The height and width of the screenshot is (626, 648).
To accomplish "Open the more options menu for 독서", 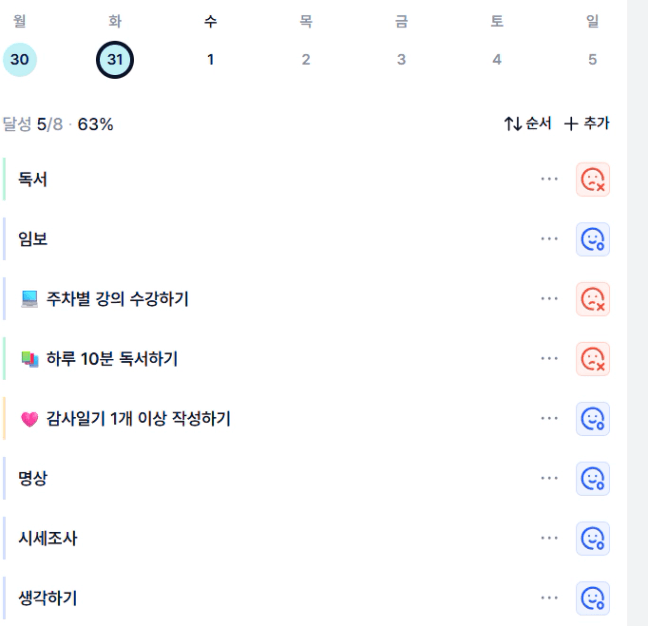I will point(549,179).
